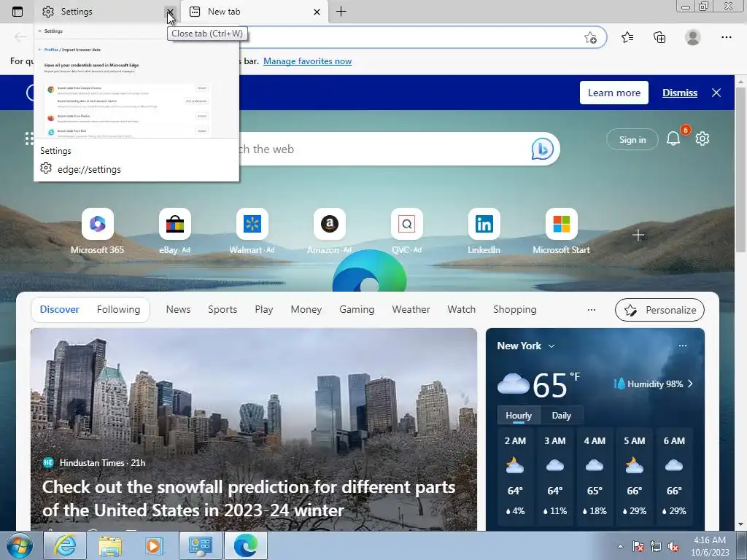This screenshot has width=747, height=560.
Task: Close the Settings tab
Action: (170, 12)
